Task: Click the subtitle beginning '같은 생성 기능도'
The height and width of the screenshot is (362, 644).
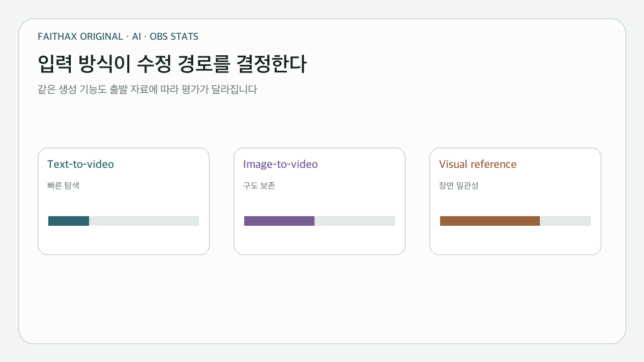Action: 147,90
